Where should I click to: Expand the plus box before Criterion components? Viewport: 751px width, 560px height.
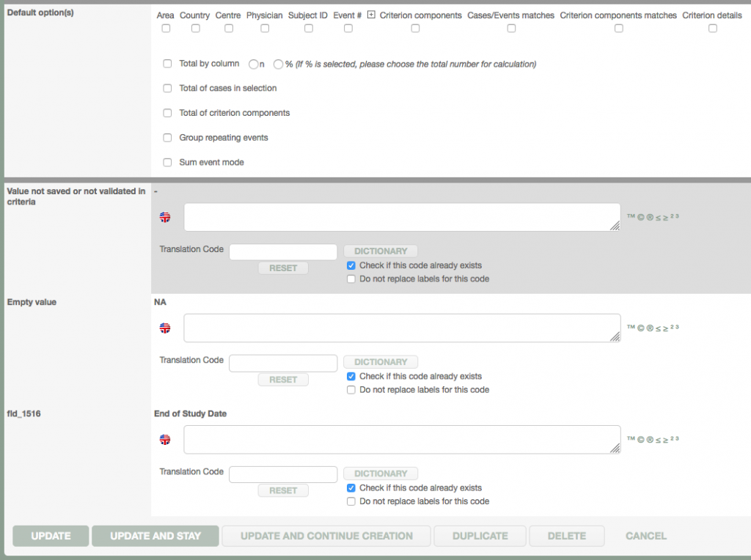pyautogui.click(x=371, y=15)
